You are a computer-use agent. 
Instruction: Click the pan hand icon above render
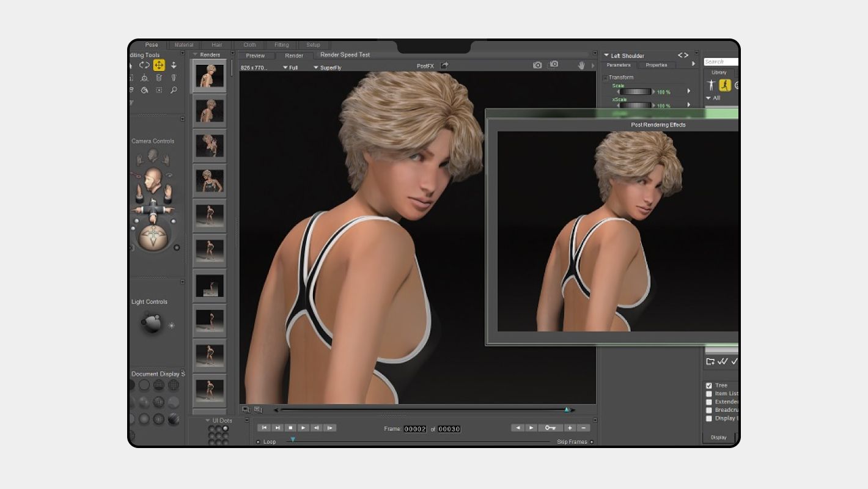582,65
